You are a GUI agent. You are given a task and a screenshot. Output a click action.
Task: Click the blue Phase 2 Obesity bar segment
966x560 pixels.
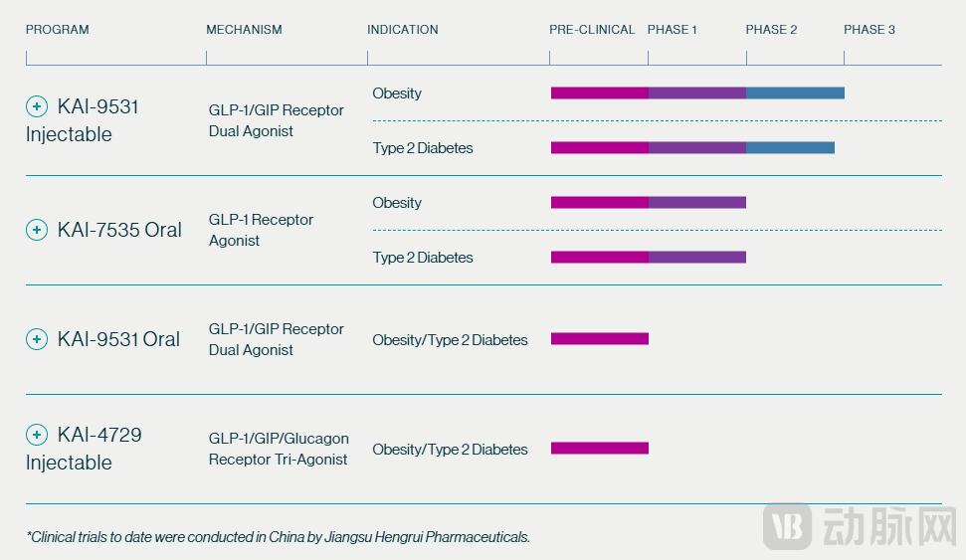point(795,93)
